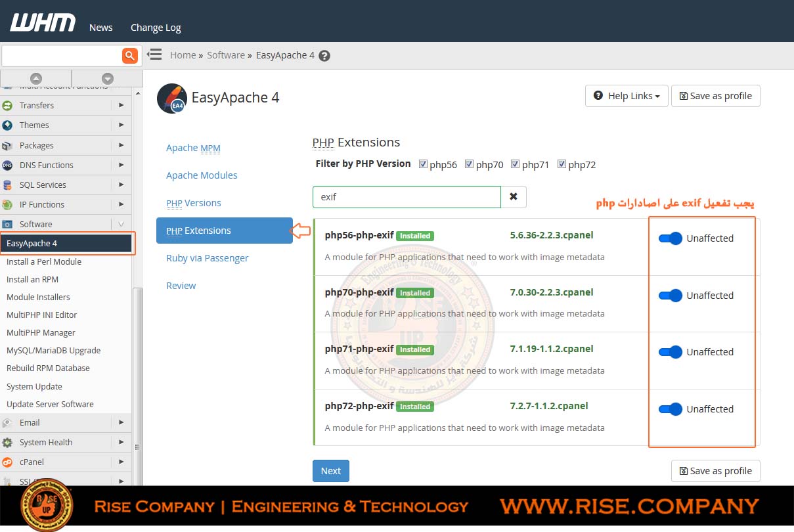Expand the System Health sidebar section
Screen dimensions: 794x532
(x=121, y=442)
